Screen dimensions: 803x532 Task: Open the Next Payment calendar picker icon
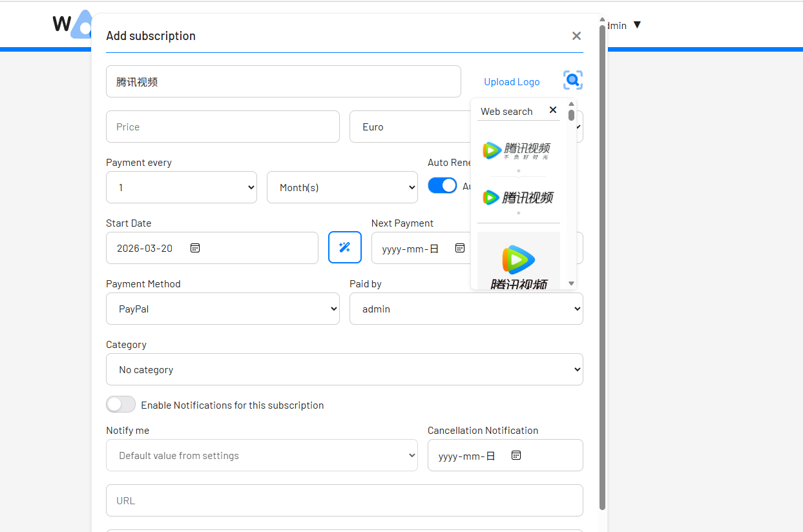point(459,248)
